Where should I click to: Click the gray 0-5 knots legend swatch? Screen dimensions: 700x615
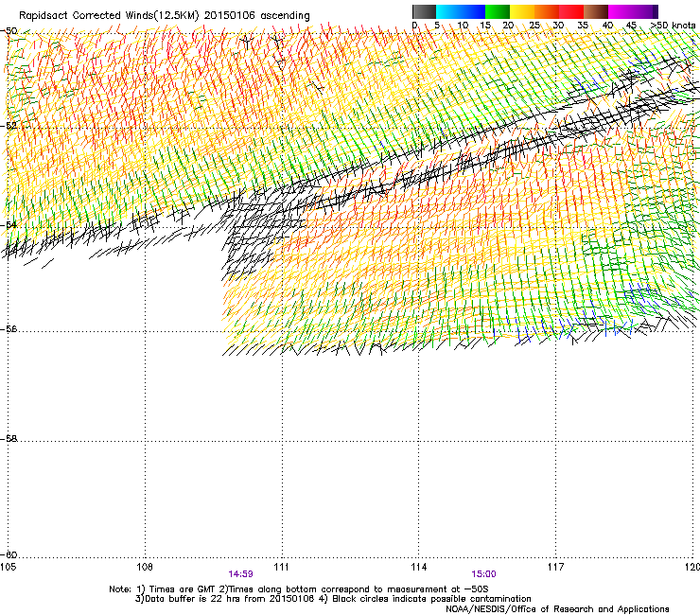point(425,11)
